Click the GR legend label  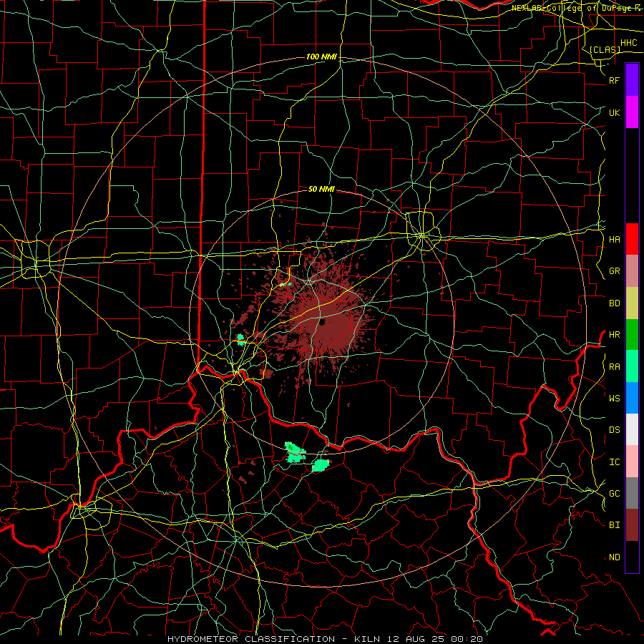pos(614,271)
